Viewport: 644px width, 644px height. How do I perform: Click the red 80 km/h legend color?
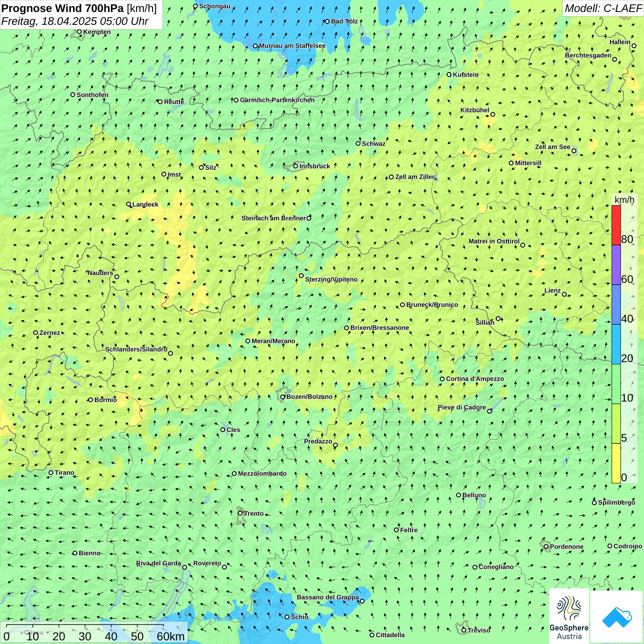616,225
